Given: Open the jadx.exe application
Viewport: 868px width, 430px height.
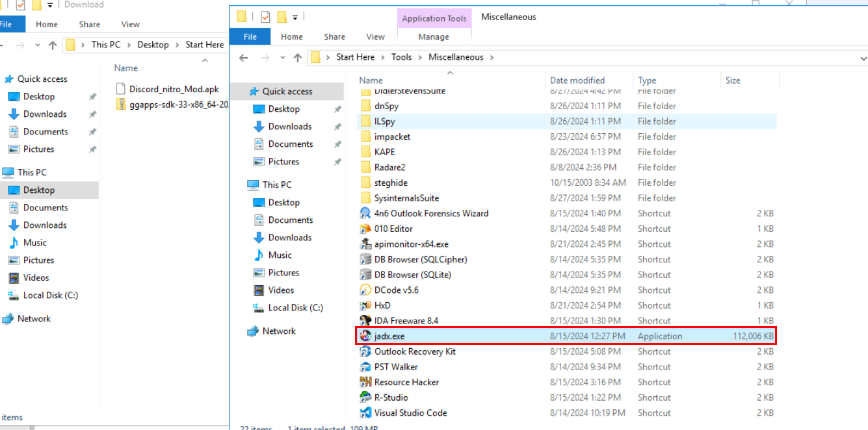Looking at the screenshot, I should click(x=388, y=336).
